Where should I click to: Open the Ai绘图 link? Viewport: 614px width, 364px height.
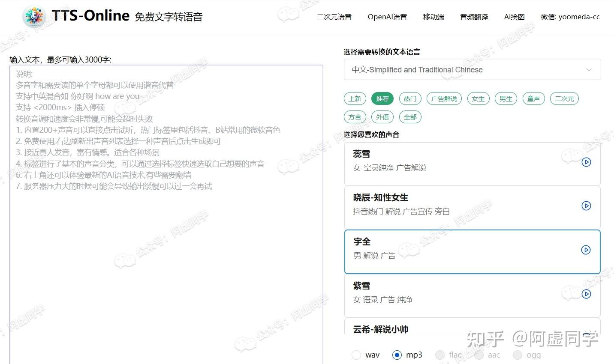[514, 17]
